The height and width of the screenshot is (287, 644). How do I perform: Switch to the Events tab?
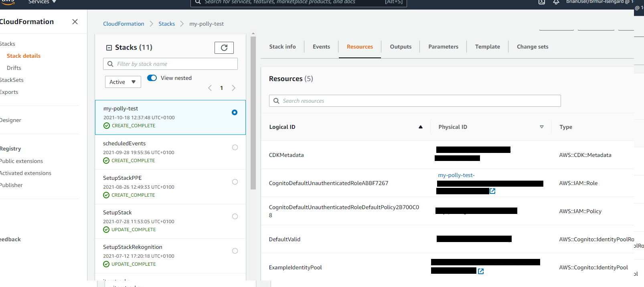[321, 47]
